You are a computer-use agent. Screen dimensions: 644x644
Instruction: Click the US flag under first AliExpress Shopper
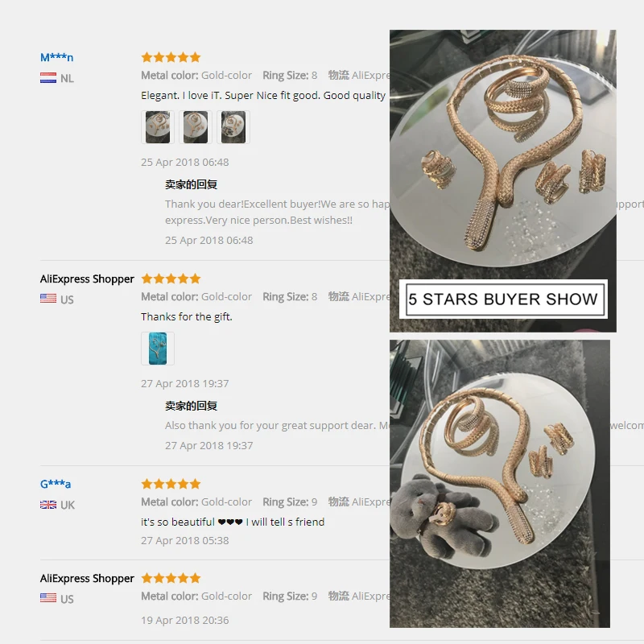click(x=48, y=299)
